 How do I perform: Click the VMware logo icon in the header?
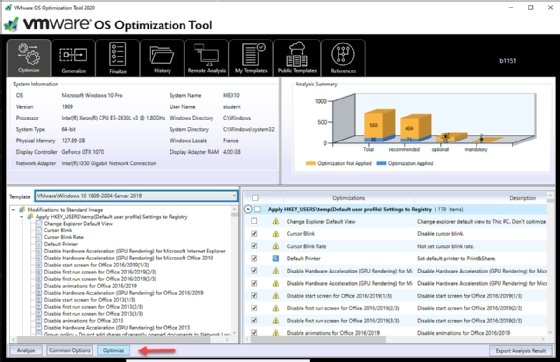tap(11, 25)
